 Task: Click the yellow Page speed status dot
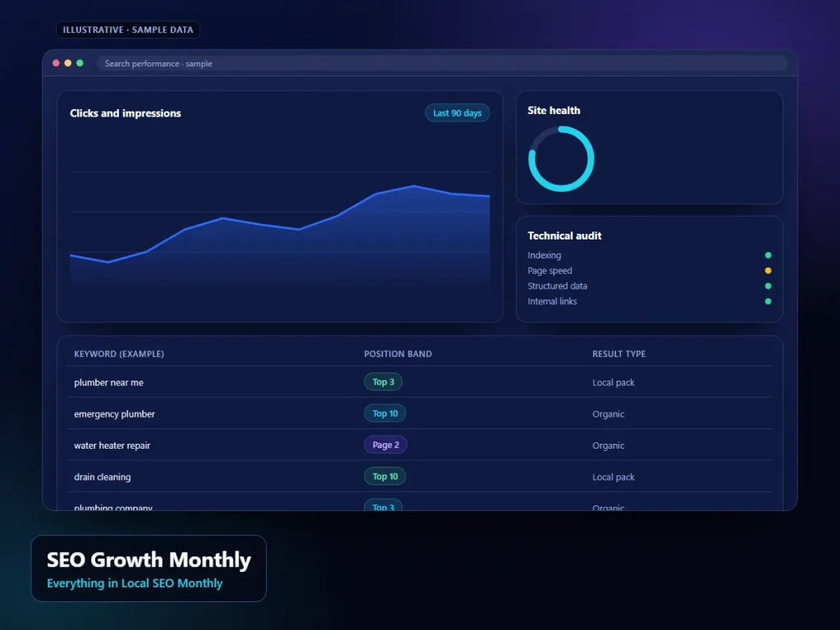point(768,271)
